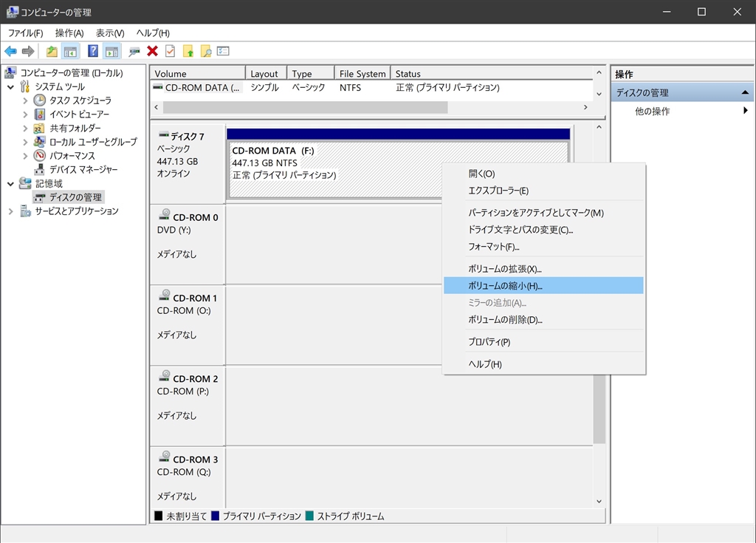Sort by the Type column header
The width and height of the screenshot is (756, 543).
[x=311, y=73]
